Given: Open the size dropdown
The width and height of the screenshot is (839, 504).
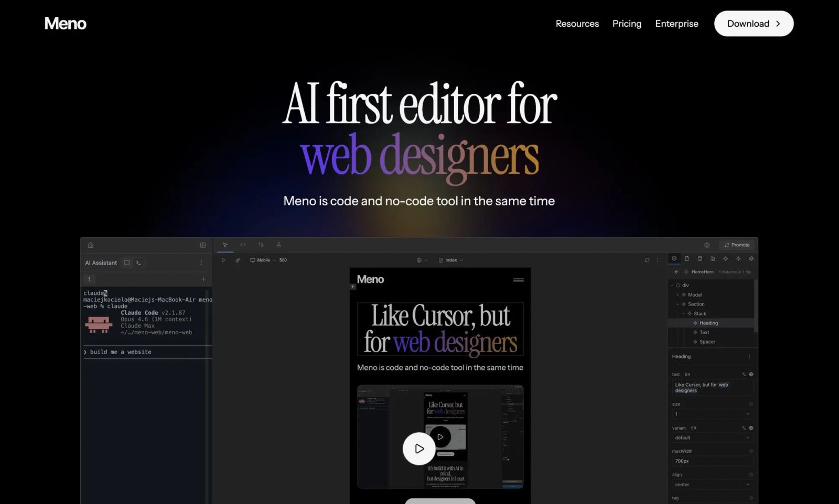Looking at the screenshot, I should point(713,414).
